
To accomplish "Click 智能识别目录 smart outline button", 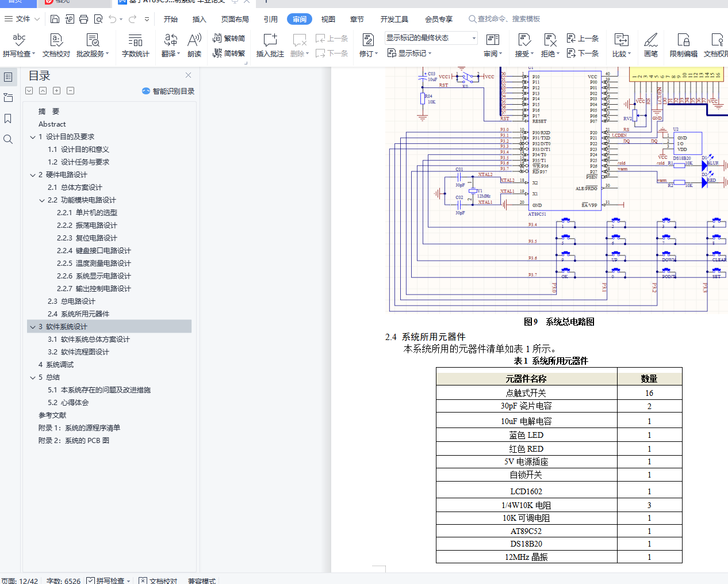I will 168,91.
